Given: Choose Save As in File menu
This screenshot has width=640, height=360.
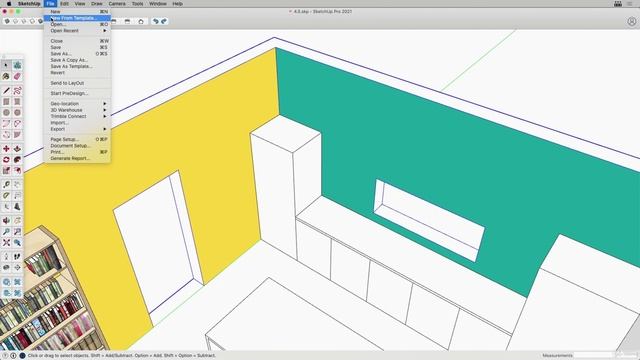Looking at the screenshot, I should [77, 54].
